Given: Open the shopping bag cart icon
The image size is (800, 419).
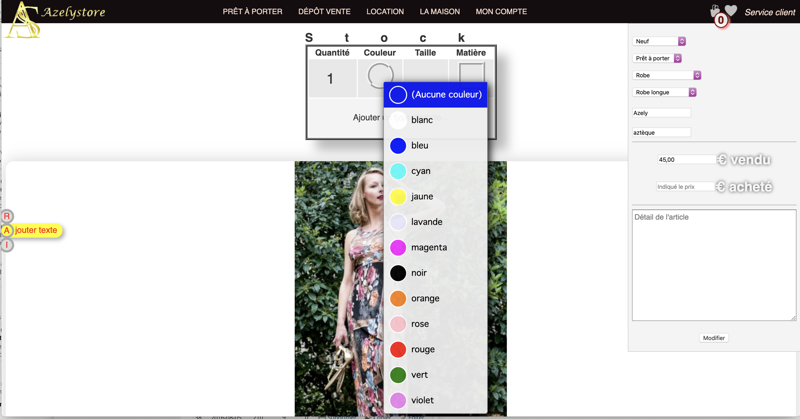Looking at the screenshot, I should (716, 13).
